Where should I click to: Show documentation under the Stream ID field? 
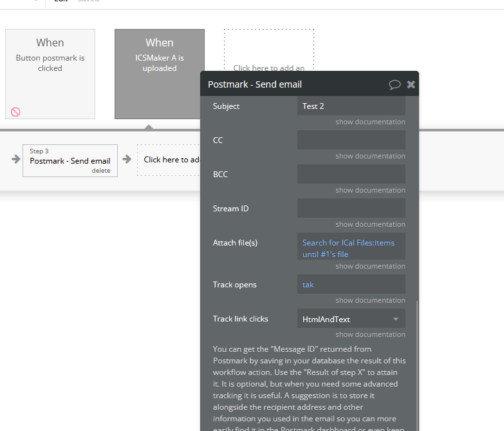click(x=370, y=224)
